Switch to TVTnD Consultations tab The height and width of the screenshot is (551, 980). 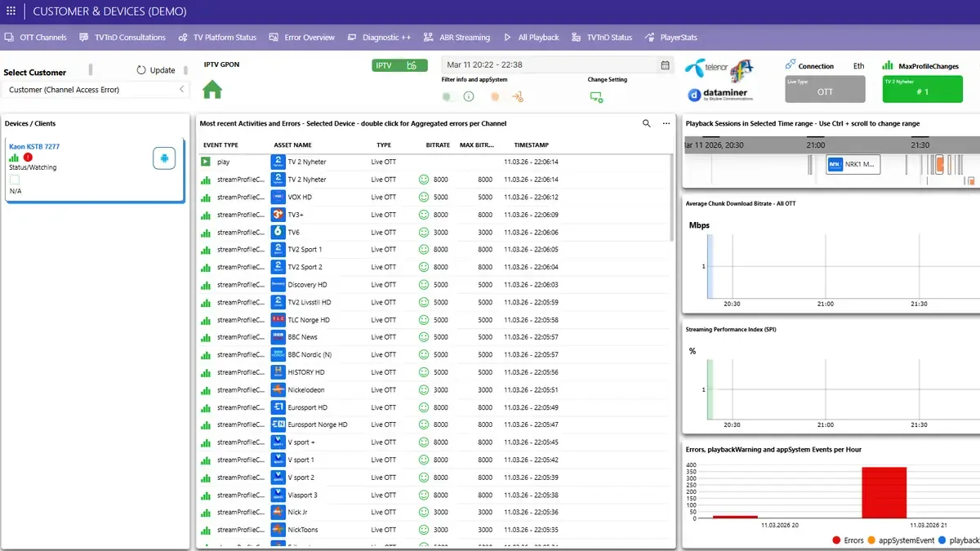pos(122,38)
